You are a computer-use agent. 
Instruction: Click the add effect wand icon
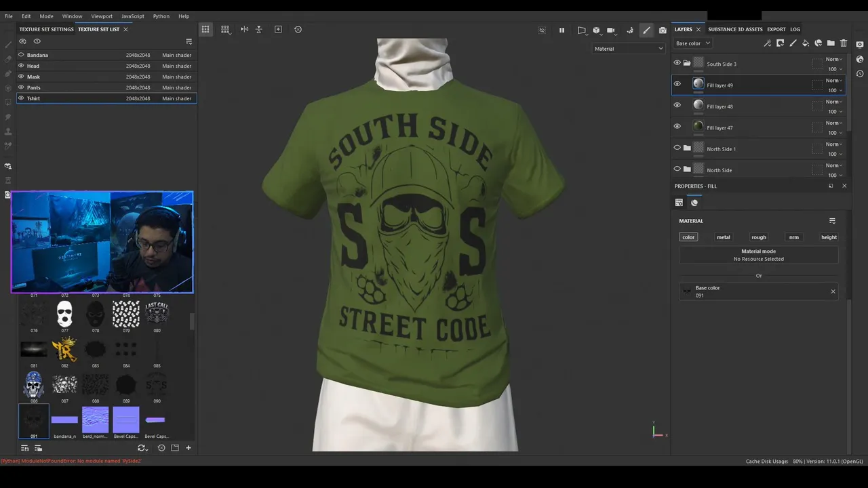pos(767,43)
